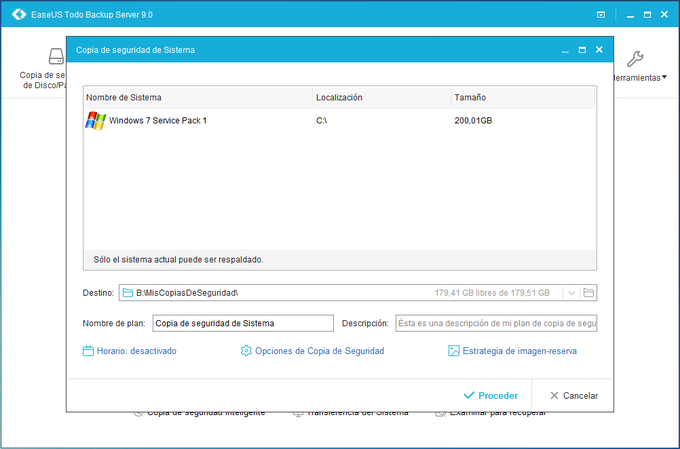Click the X icon beside Cancelar
This screenshot has width=680, height=449.
554,395
